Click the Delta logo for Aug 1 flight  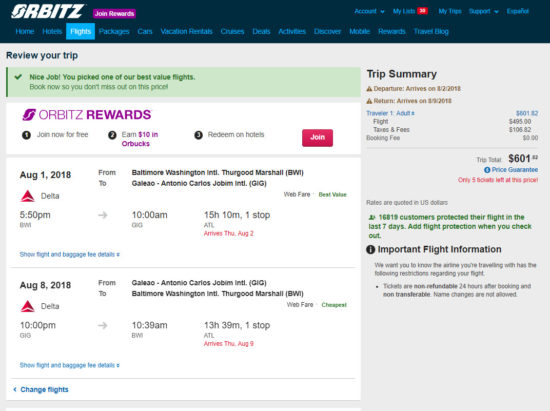pyautogui.click(x=28, y=196)
